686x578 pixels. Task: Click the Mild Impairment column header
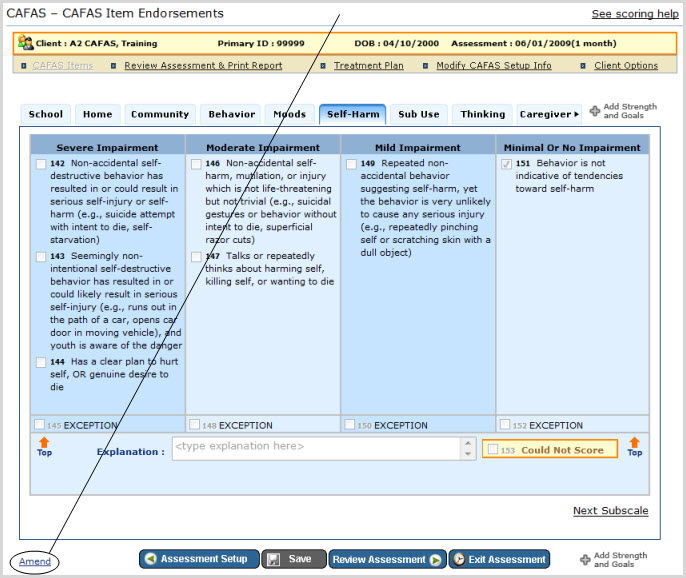(418, 147)
